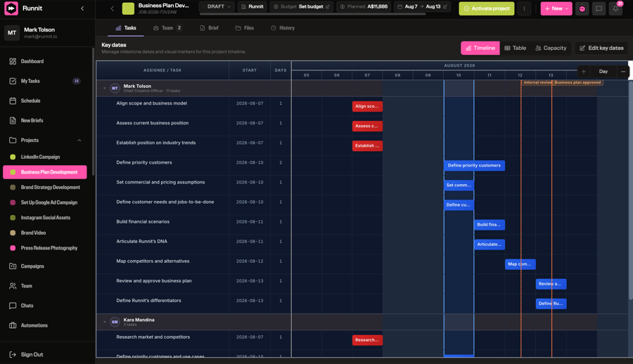Select the Timeline view
Image resolution: width=633 pixels, height=364 pixels.
[480, 48]
